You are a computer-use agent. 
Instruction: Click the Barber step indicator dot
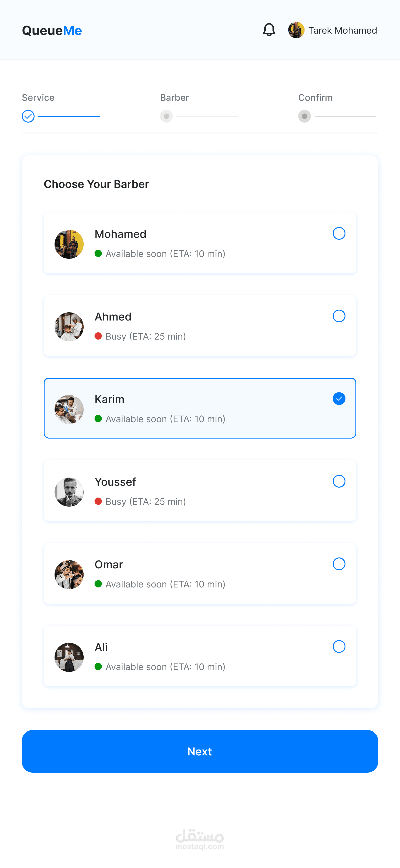pos(166,116)
